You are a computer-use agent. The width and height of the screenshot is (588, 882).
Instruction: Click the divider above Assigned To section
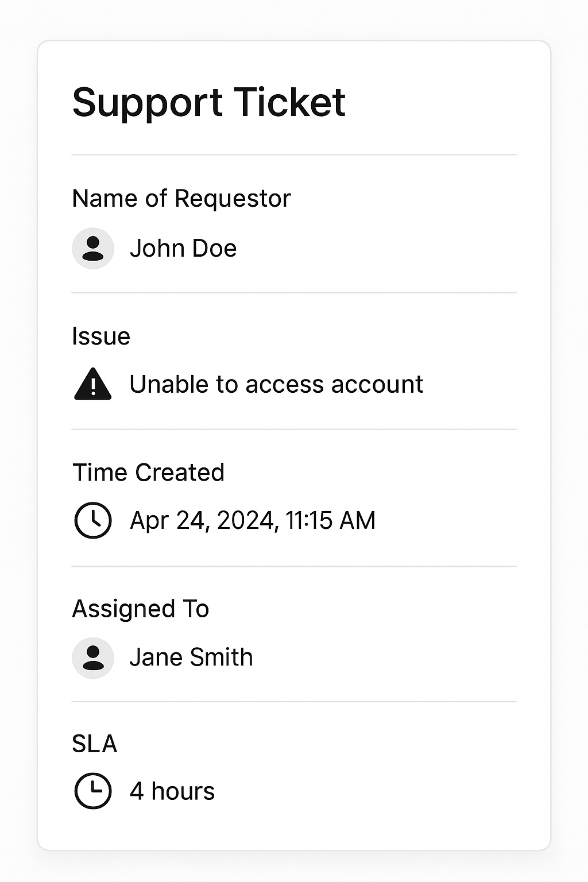click(294, 566)
